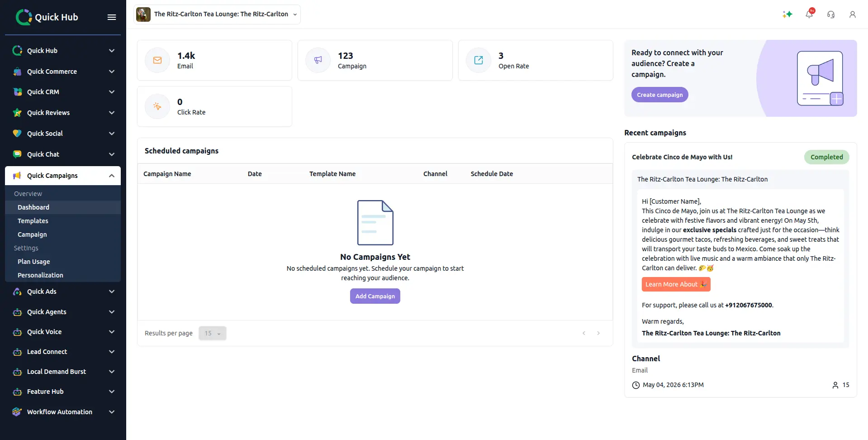Click the Email envelope stat icon
The image size is (868, 440).
pyautogui.click(x=157, y=60)
